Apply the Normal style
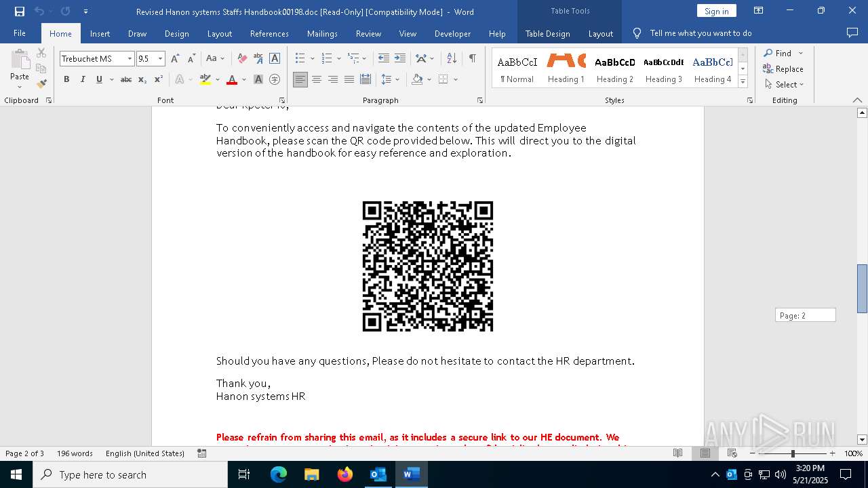 pos(517,68)
